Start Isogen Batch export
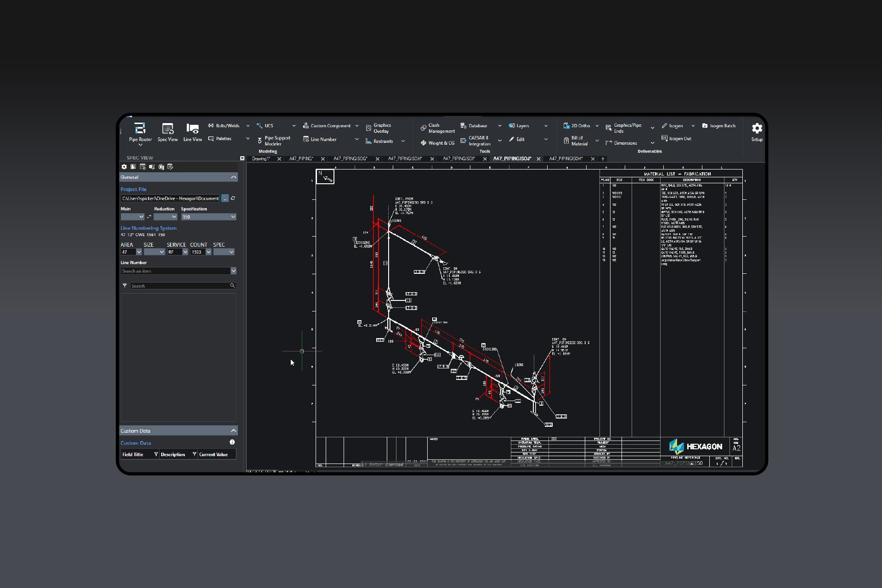 (x=719, y=125)
